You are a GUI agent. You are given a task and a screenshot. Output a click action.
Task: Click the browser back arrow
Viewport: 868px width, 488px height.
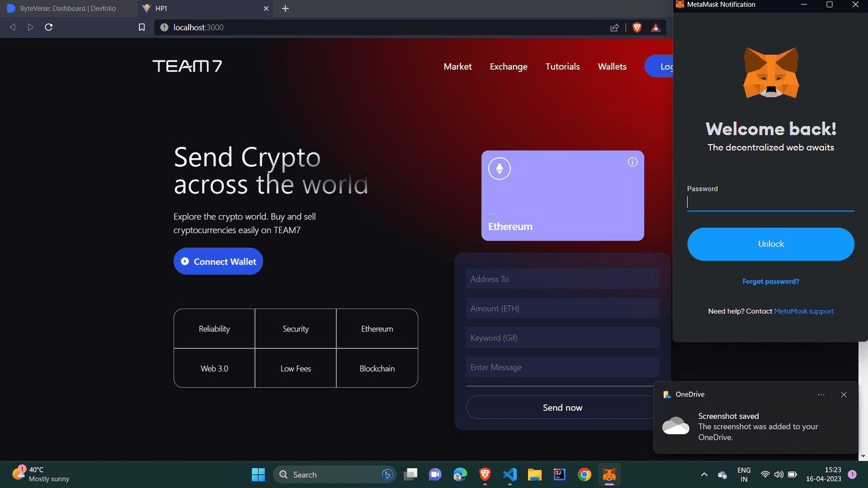13,27
